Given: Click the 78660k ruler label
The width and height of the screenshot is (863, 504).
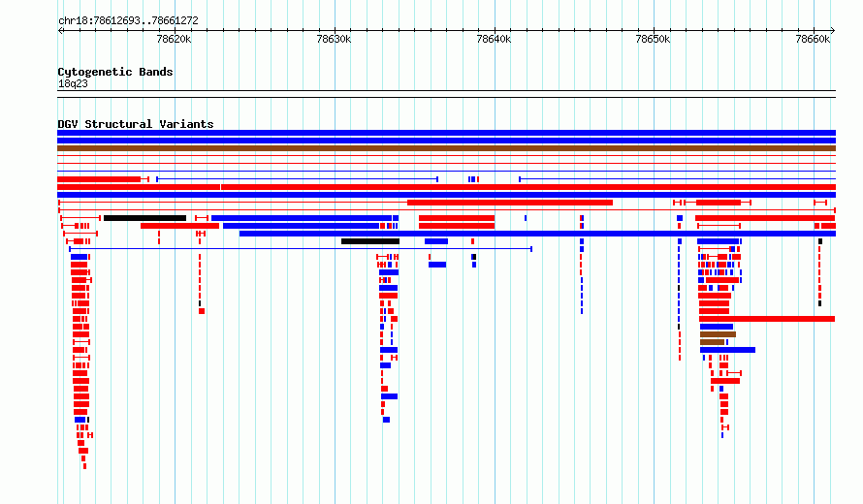Looking at the screenshot, I should point(813,39).
